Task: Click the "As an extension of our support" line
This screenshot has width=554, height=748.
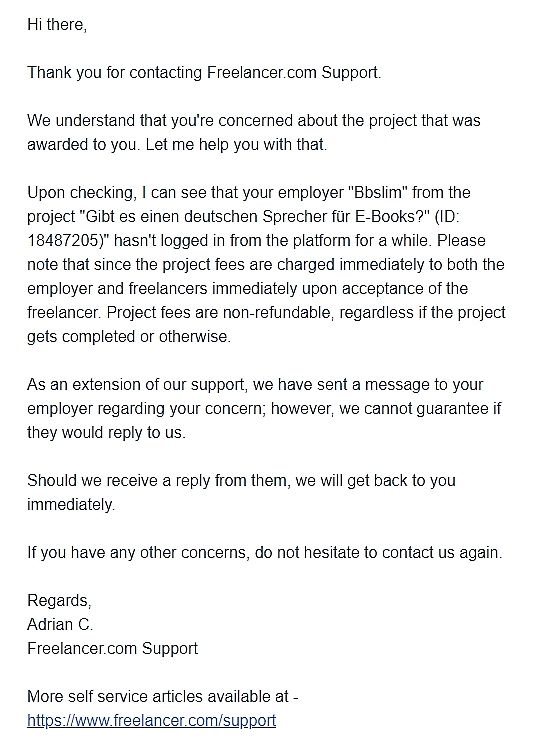Action: (x=255, y=384)
